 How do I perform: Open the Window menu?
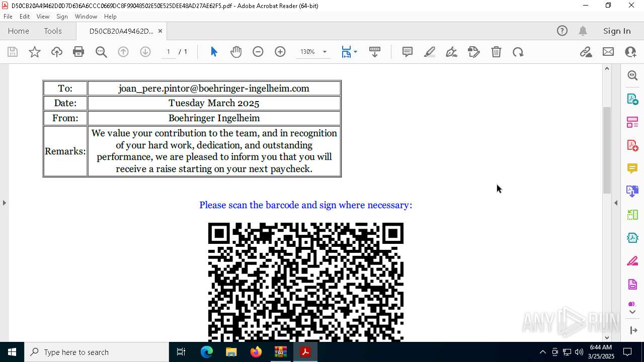coord(86,16)
